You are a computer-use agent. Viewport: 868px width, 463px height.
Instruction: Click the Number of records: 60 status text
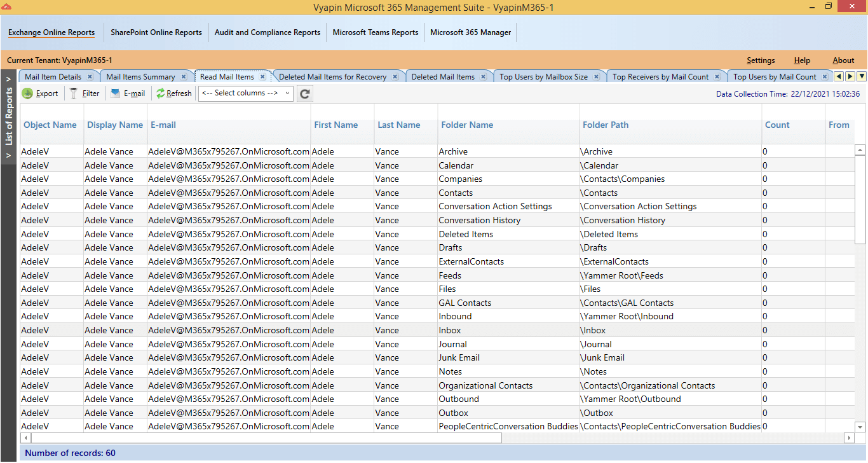coord(70,453)
